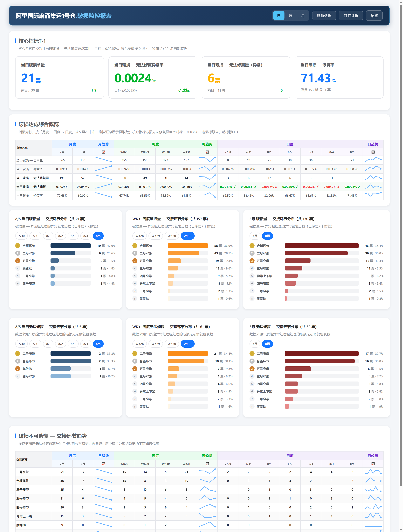Click the WK31 column header in the overview table
Image resolution: width=403 pixels, height=532 pixels.
click(x=186, y=152)
